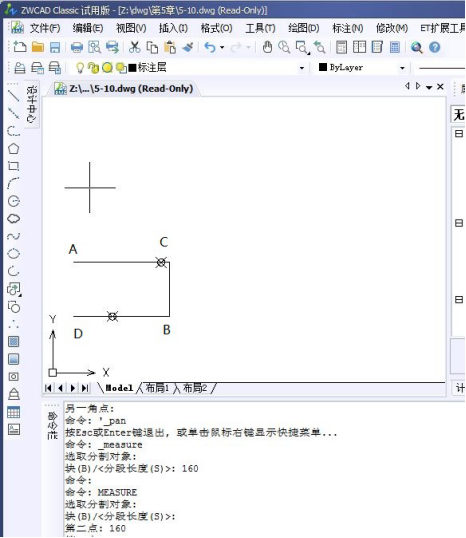
Task: Open the 插入(I) menu
Action: point(173,28)
